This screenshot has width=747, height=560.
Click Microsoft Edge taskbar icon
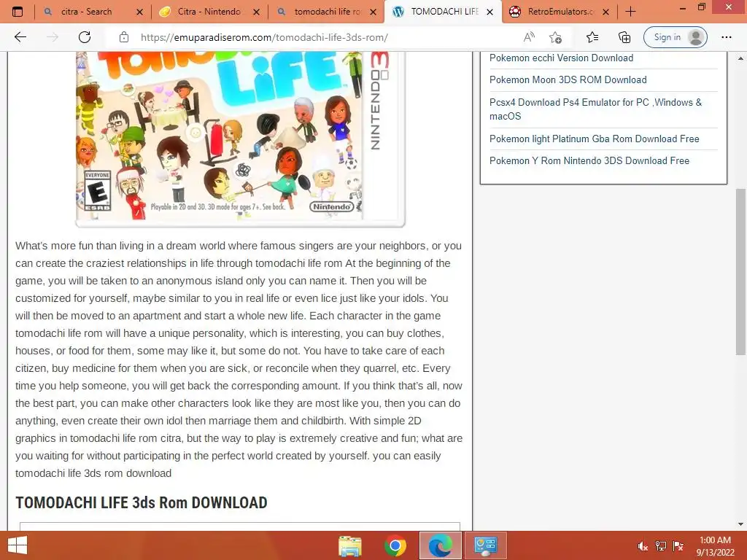pyautogui.click(x=440, y=545)
